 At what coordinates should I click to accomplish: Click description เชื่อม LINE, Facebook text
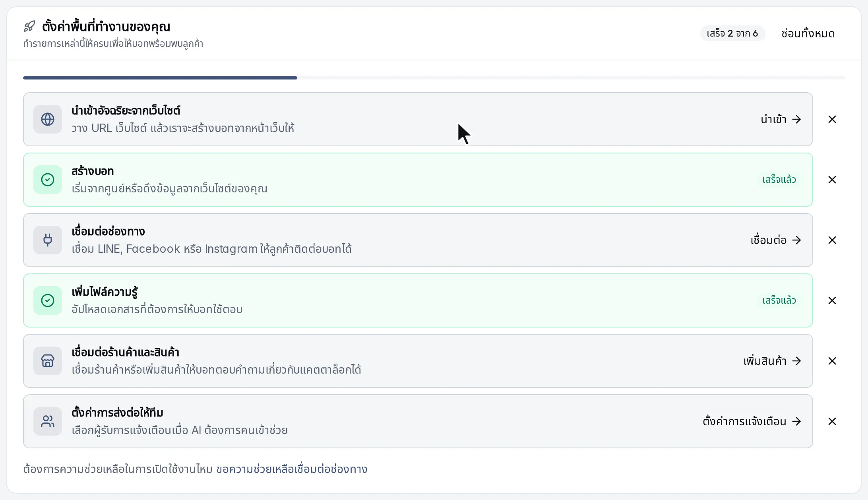(211, 249)
